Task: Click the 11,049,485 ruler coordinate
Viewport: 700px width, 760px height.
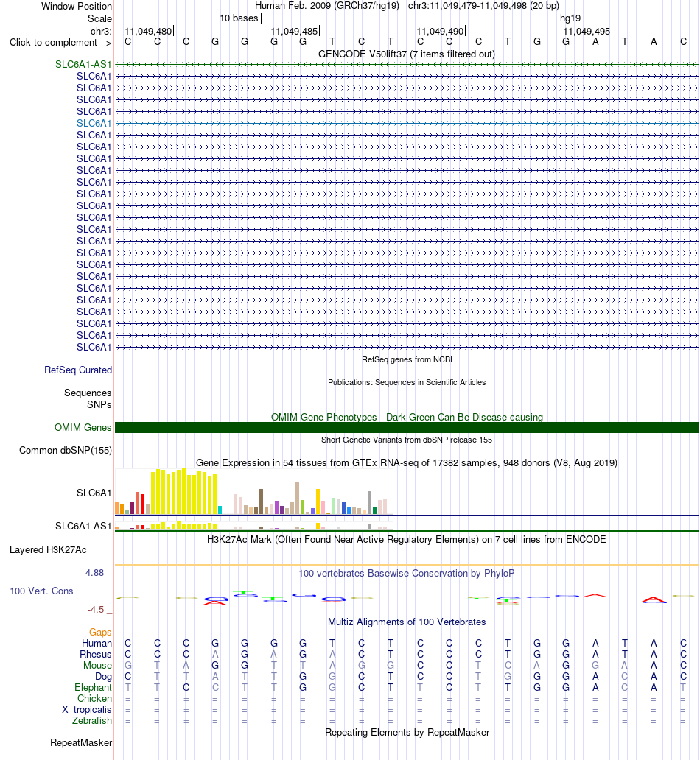Action: click(x=295, y=32)
